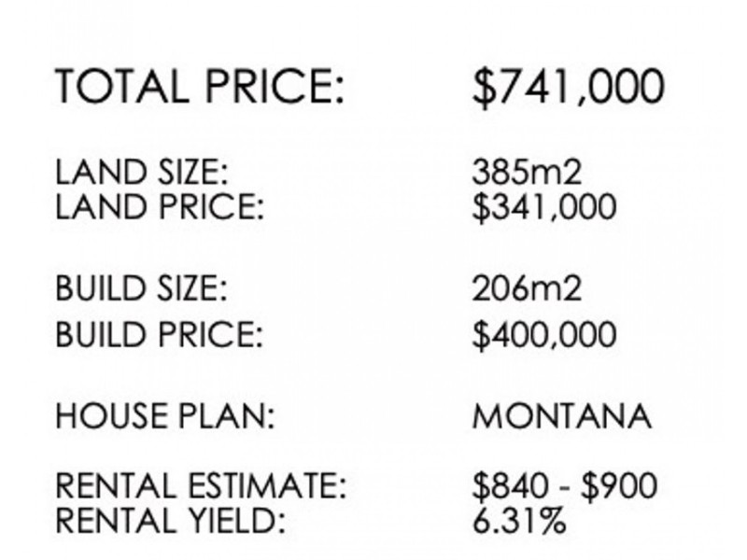Image resolution: width=747 pixels, height=560 pixels.
Task: Select the 385m2 land size value
Action: point(527,172)
